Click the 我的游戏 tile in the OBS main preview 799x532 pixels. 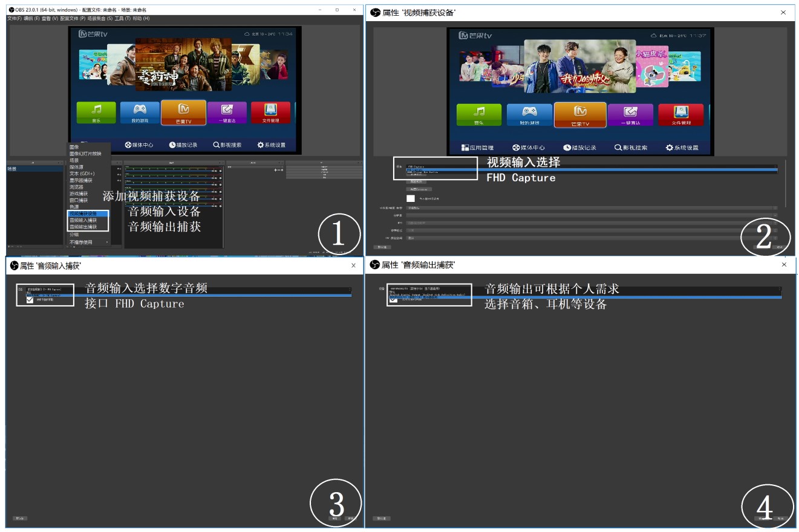pyautogui.click(x=139, y=112)
